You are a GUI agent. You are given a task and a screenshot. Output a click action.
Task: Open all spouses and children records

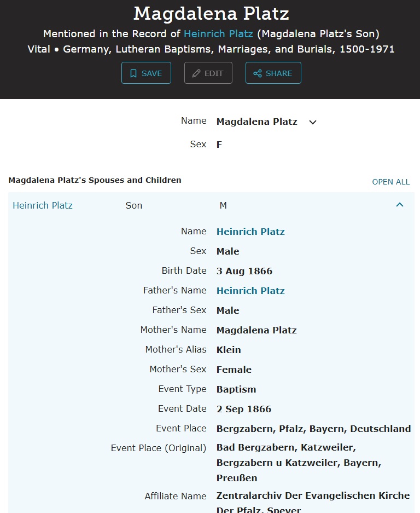pyautogui.click(x=390, y=182)
